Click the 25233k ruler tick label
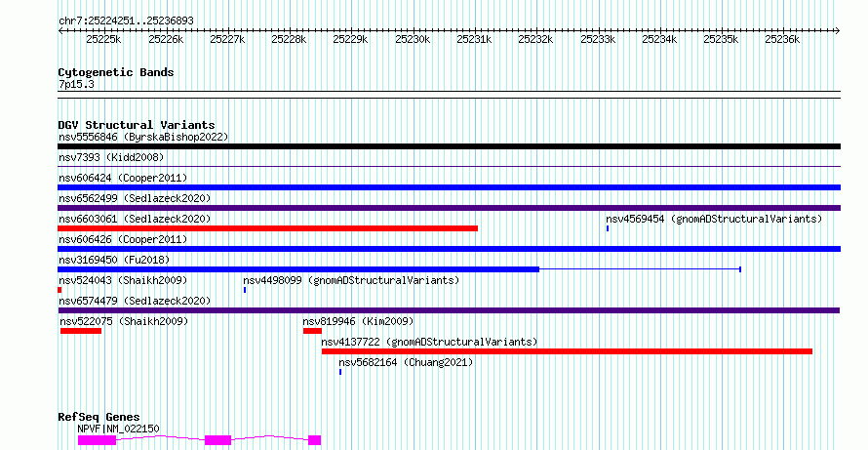This screenshot has width=868, height=450. pos(599,40)
